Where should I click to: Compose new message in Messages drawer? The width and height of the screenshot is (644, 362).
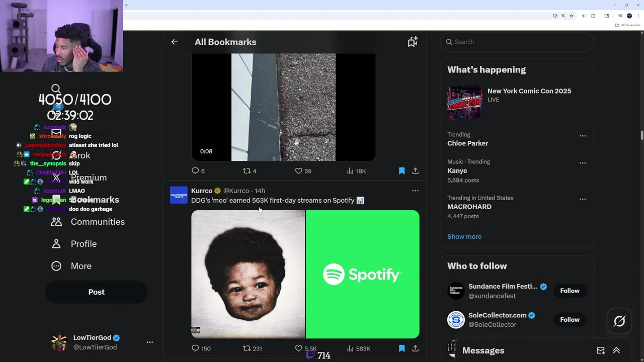coord(601,350)
